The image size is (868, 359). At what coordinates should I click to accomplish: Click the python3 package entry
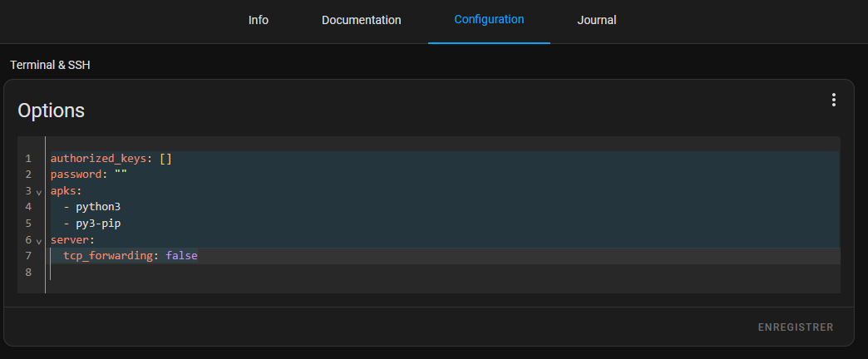[98, 207]
